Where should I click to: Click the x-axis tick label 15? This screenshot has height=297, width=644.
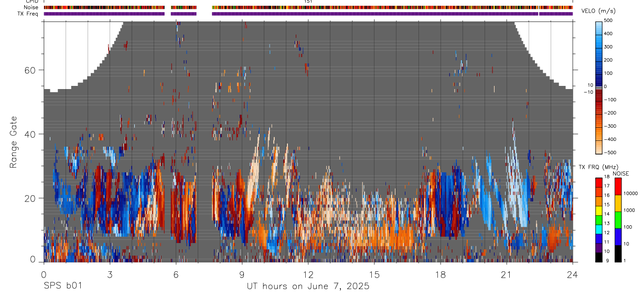pyautogui.click(x=374, y=273)
